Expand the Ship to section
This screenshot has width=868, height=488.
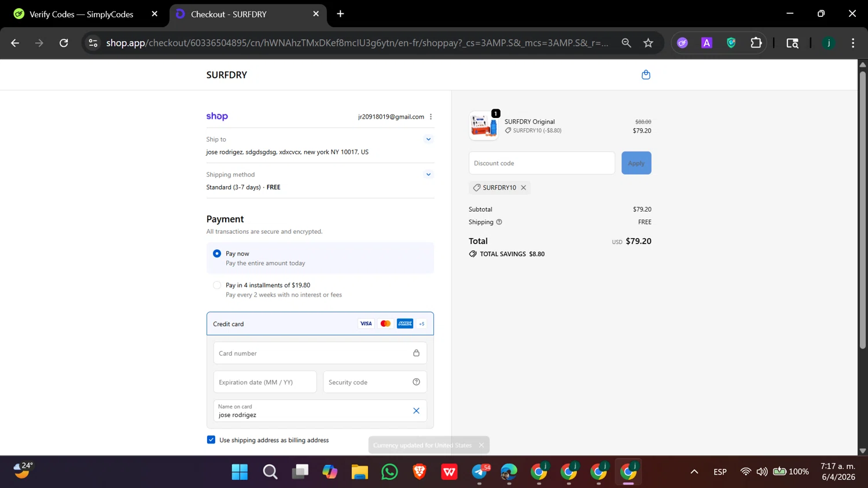coord(428,139)
